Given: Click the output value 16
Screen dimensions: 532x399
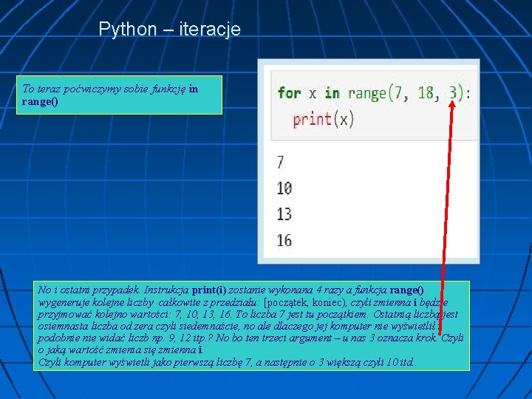Looking at the screenshot, I should (284, 241).
